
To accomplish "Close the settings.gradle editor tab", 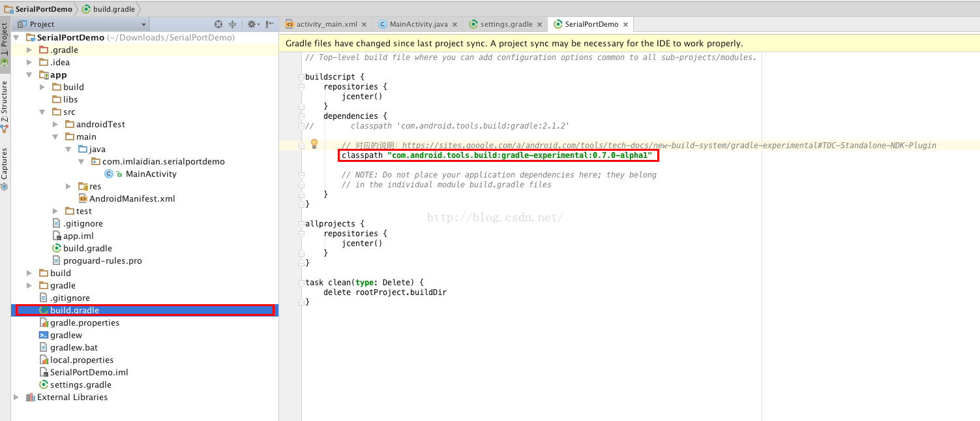I will [539, 24].
